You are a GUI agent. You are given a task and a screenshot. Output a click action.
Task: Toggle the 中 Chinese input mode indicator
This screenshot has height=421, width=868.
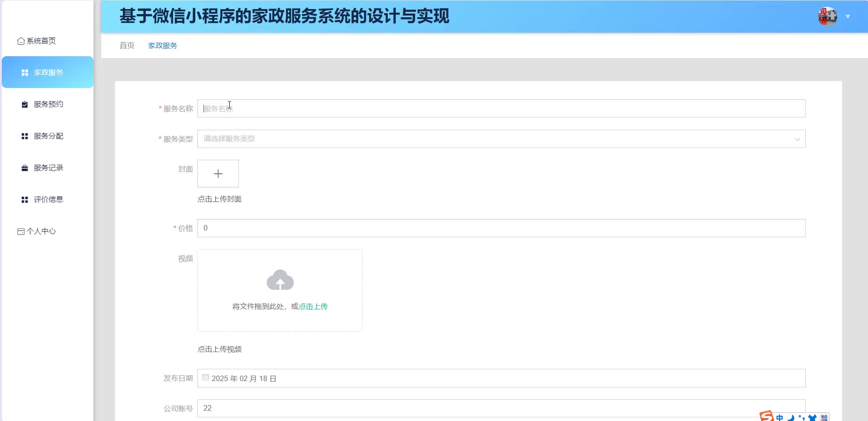click(x=779, y=417)
